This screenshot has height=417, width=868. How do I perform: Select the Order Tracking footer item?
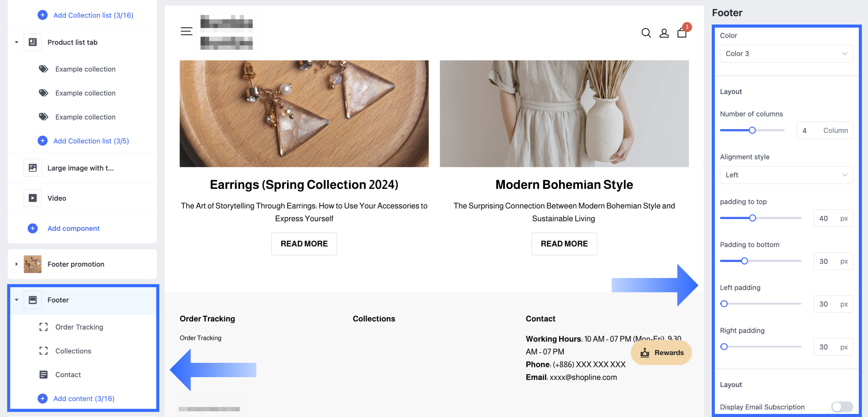tap(79, 327)
